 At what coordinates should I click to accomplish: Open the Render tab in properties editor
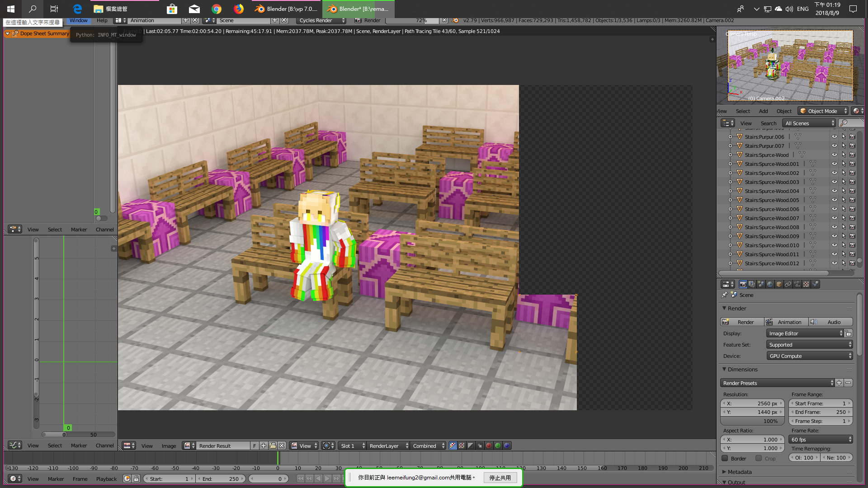pyautogui.click(x=743, y=284)
